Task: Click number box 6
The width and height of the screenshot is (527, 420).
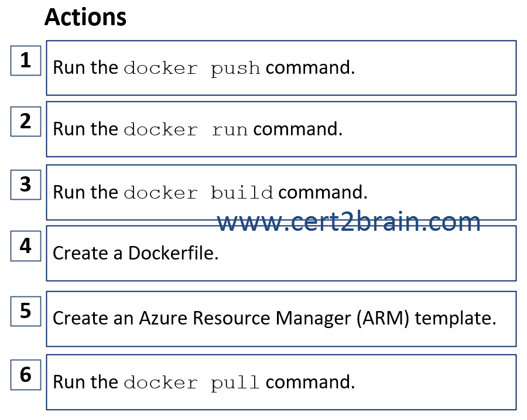Action: (26, 375)
